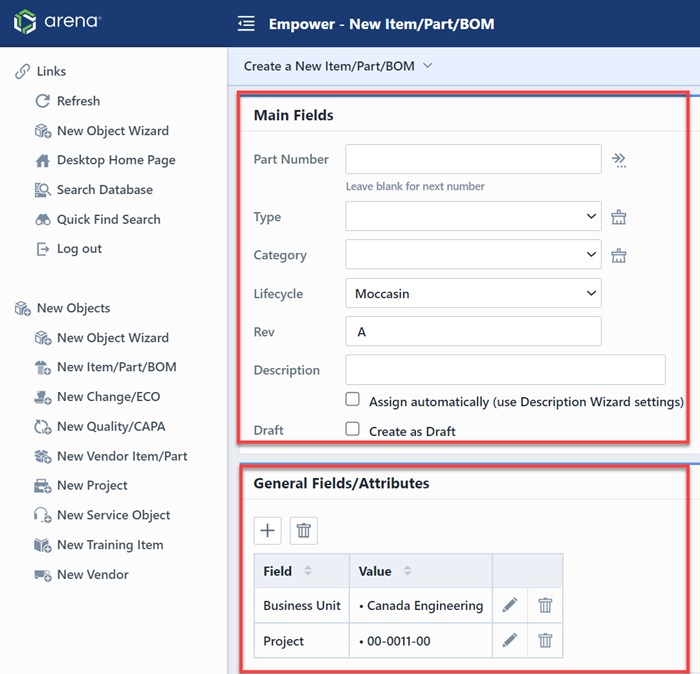Image resolution: width=700 pixels, height=674 pixels.
Task: Click the icon next to Category dropdown
Action: tap(619, 255)
